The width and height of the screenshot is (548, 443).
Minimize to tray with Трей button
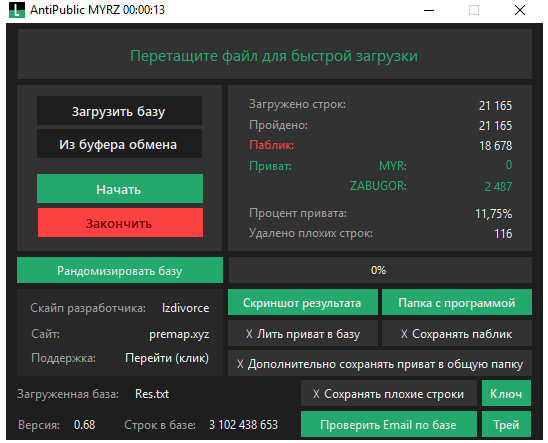click(506, 424)
